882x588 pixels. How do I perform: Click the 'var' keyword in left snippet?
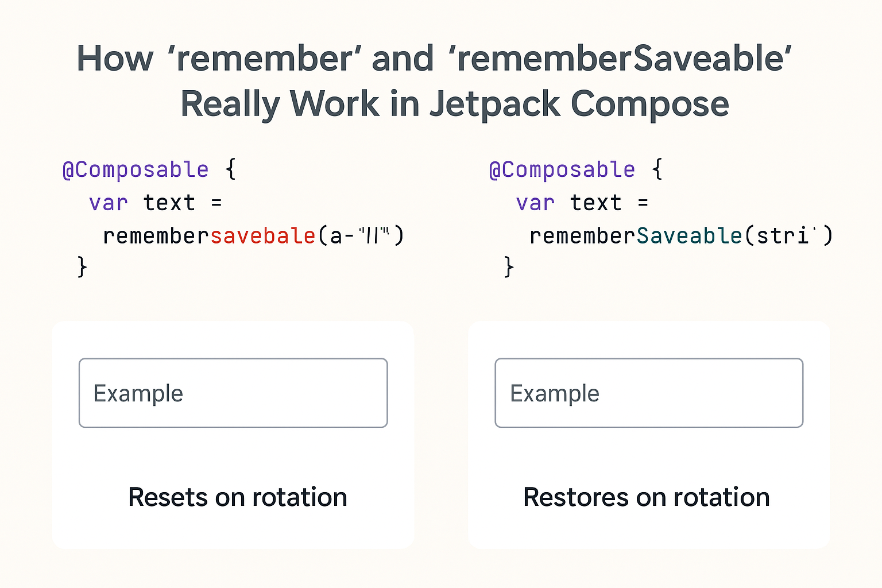point(109,203)
